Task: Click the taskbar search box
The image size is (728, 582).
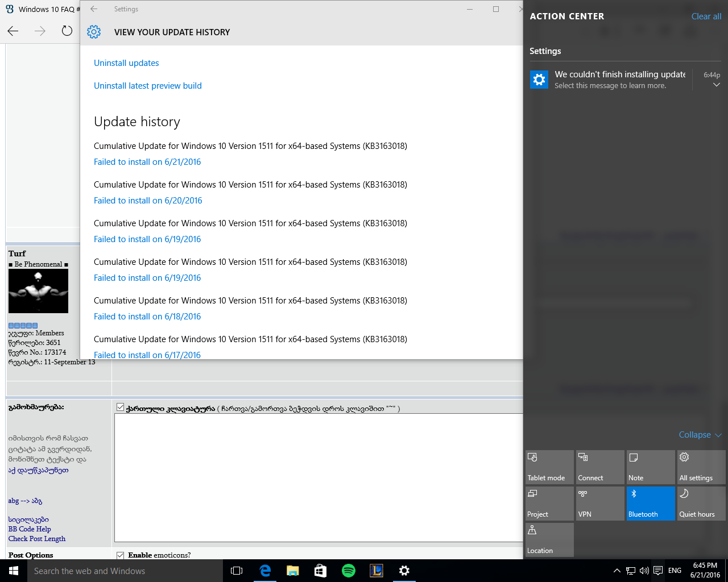Action: pos(125,571)
